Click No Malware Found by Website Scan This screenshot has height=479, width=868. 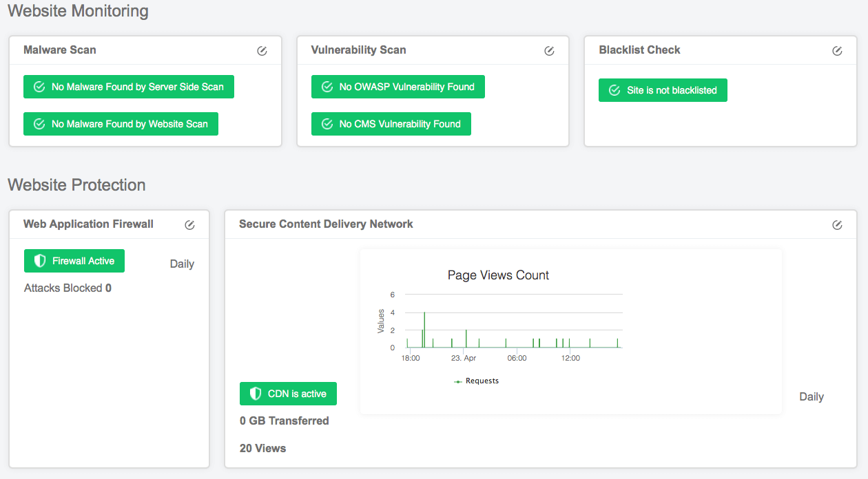coord(121,124)
